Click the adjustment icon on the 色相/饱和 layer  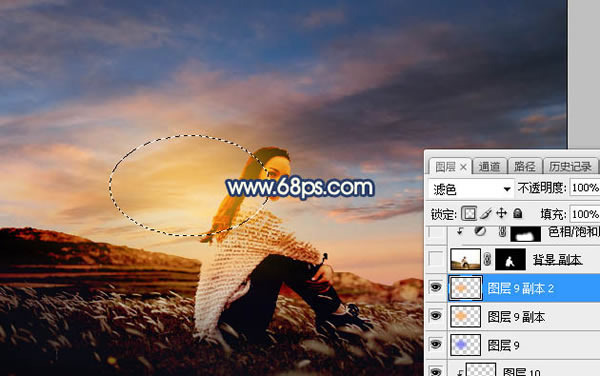tap(480, 231)
